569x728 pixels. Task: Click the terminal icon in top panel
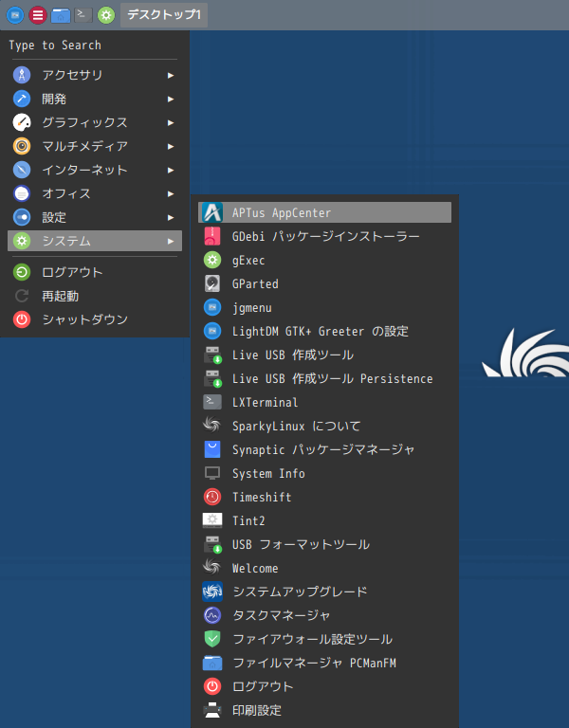coord(83,14)
